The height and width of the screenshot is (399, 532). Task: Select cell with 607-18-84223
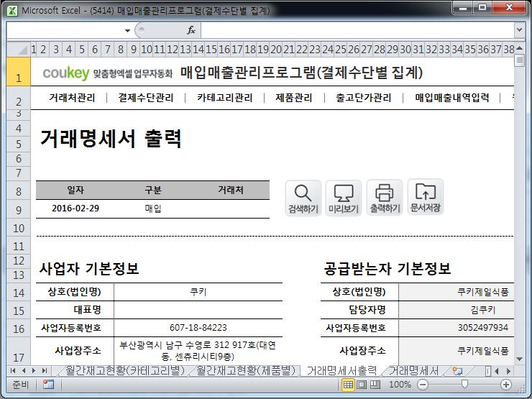198,328
